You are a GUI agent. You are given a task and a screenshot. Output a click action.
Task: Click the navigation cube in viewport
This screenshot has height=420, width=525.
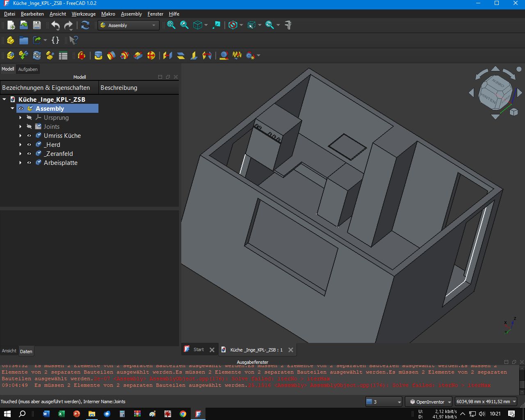click(x=495, y=93)
